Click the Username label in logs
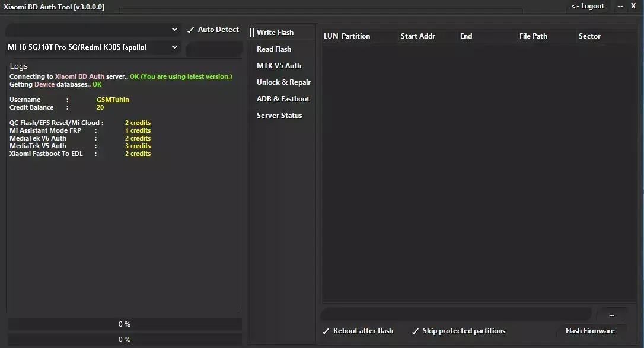This screenshot has width=644, height=348. click(x=25, y=100)
